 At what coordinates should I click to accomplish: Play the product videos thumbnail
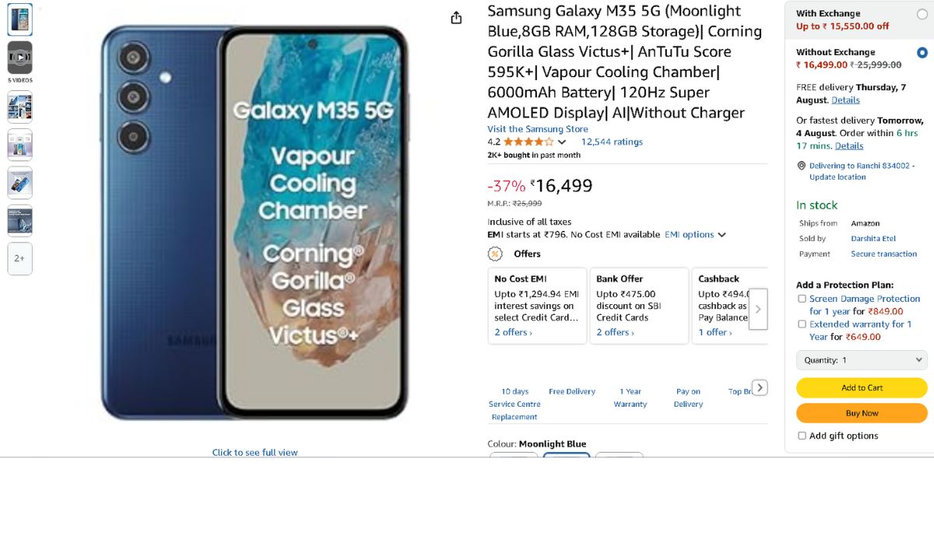click(19, 58)
